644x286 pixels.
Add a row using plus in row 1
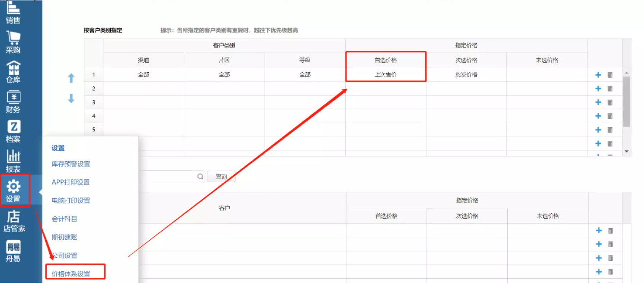coord(598,75)
